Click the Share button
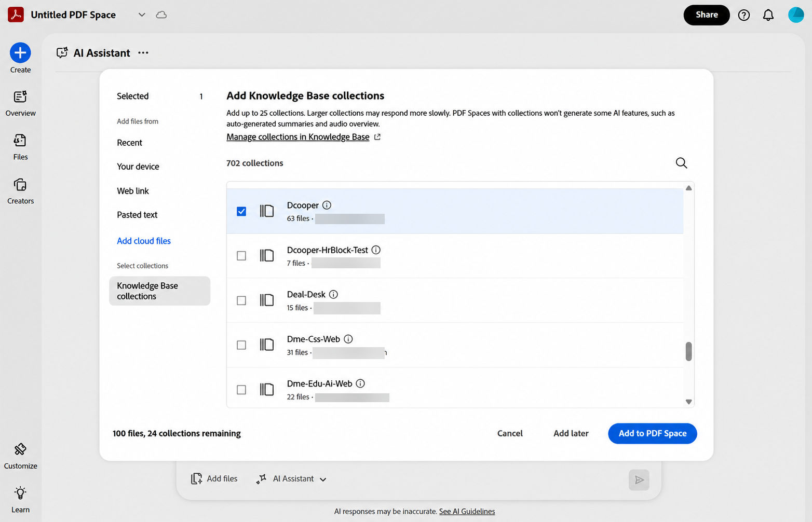This screenshot has height=522, width=812. pos(707,15)
